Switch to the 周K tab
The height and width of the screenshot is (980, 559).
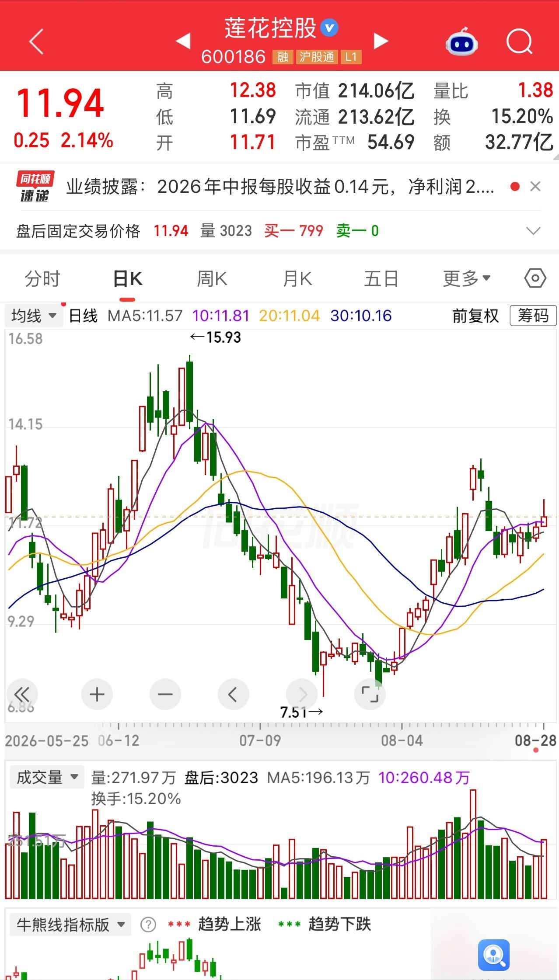212,279
